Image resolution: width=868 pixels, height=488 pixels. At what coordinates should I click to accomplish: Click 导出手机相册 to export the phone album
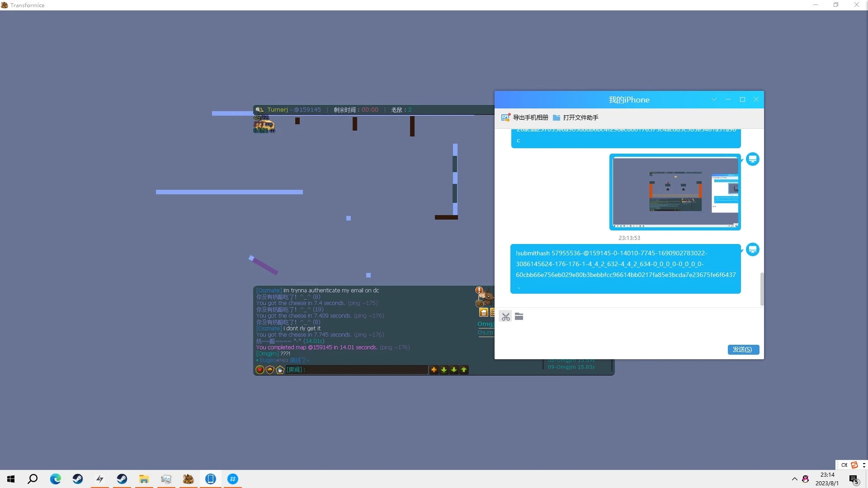point(524,117)
